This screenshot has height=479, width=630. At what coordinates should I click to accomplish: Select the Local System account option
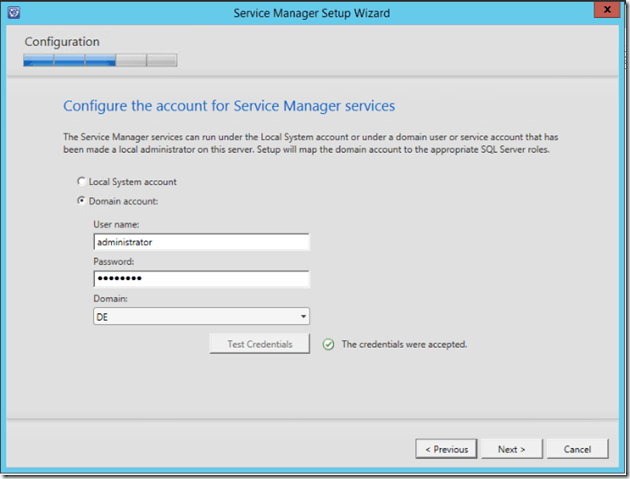(x=82, y=182)
